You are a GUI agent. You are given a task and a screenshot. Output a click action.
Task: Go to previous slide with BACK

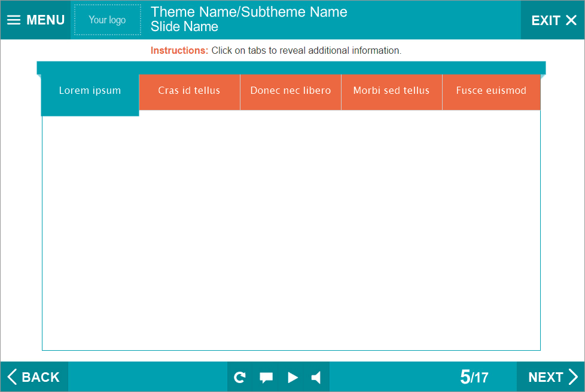click(34, 377)
